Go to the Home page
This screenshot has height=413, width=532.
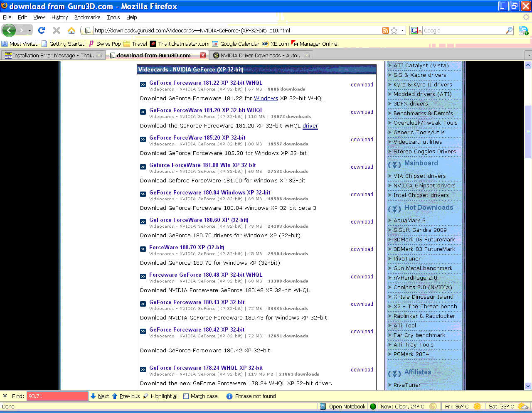tap(71, 30)
